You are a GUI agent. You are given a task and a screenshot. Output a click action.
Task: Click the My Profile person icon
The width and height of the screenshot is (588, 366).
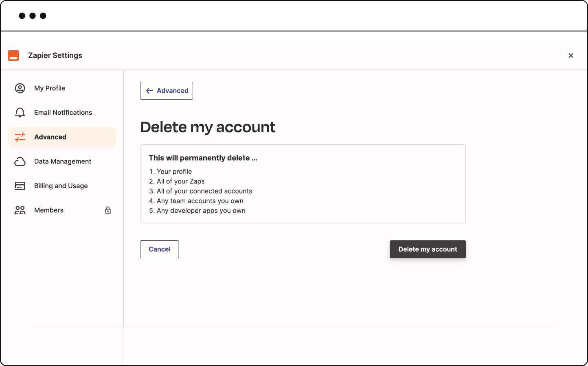pyautogui.click(x=20, y=88)
